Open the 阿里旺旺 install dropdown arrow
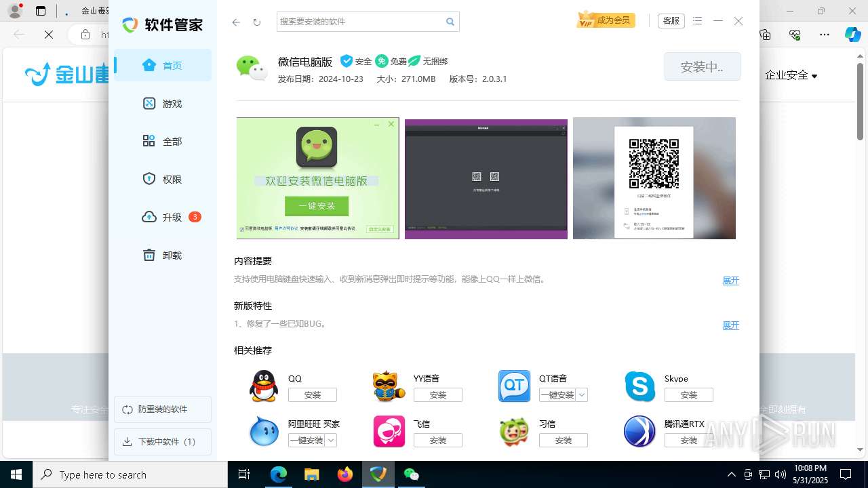868x488 pixels. click(331, 441)
